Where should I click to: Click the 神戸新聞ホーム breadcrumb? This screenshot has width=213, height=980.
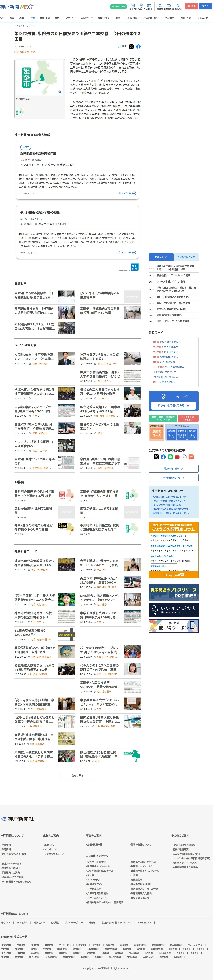tap(21, 26)
